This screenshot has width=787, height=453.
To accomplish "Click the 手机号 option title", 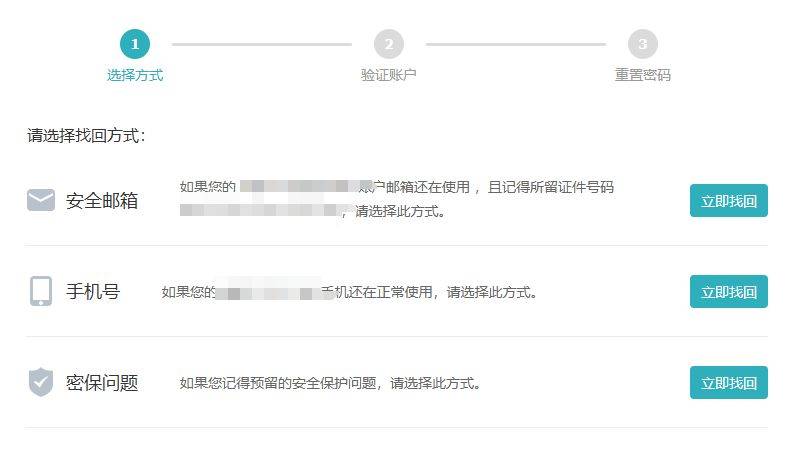I will (93, 291).
